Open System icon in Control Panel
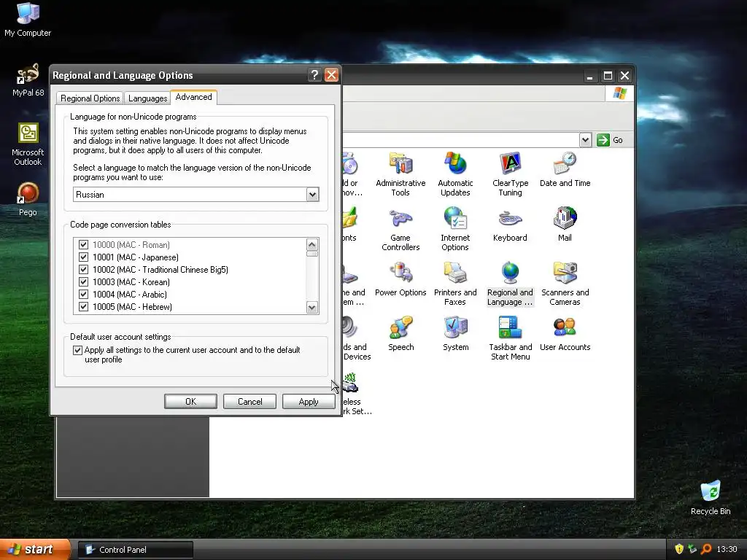Image resolution: width=747 pixels, height=560 pixels. tap(455, 334)
